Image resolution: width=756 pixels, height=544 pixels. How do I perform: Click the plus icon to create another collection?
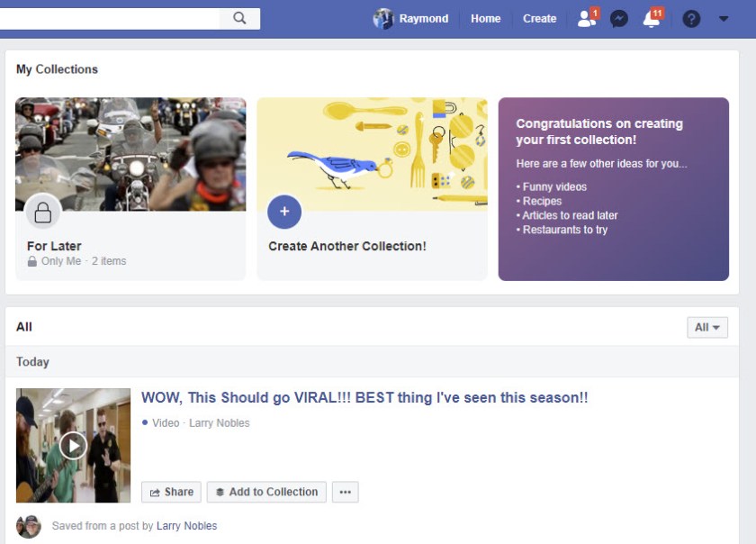pos(284,212)
